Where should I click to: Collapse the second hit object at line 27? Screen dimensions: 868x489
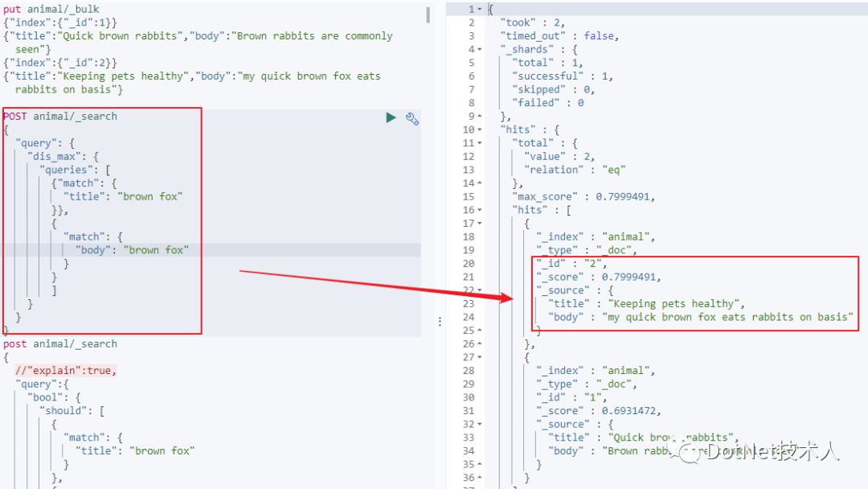(x=480, y=357)
